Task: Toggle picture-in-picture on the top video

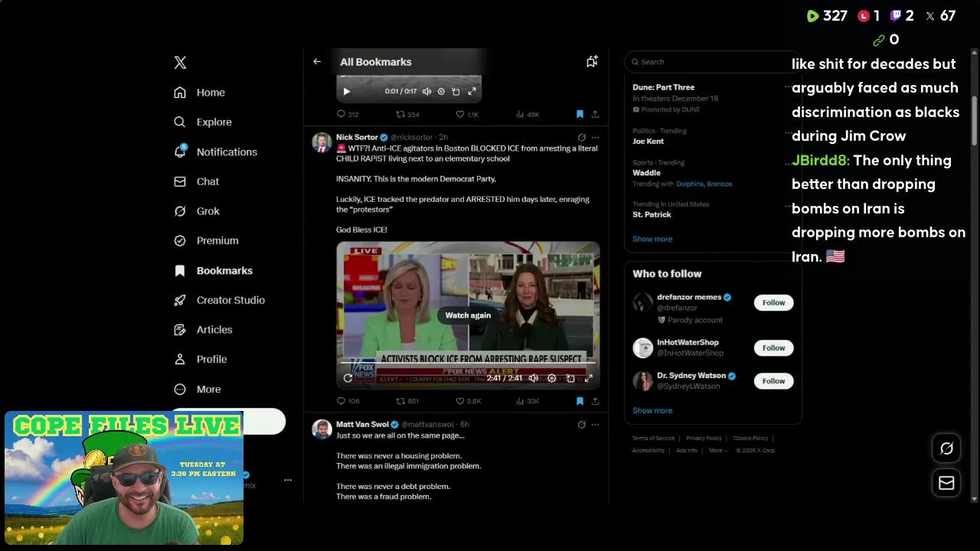Action: point(456,91)
